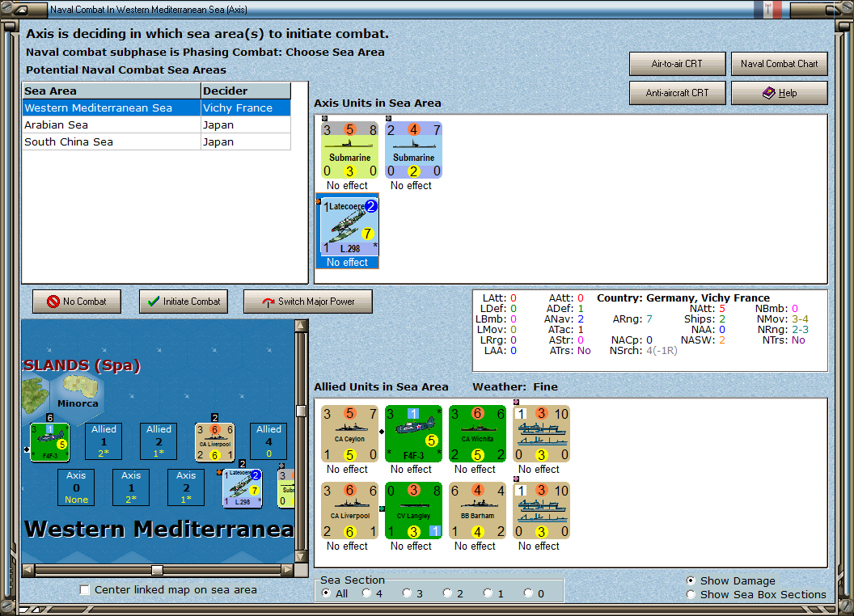This screenshot has width=854, height=616.
Task: Choose Sea Section 3 radio button
Action: click(x=407, y=593)
